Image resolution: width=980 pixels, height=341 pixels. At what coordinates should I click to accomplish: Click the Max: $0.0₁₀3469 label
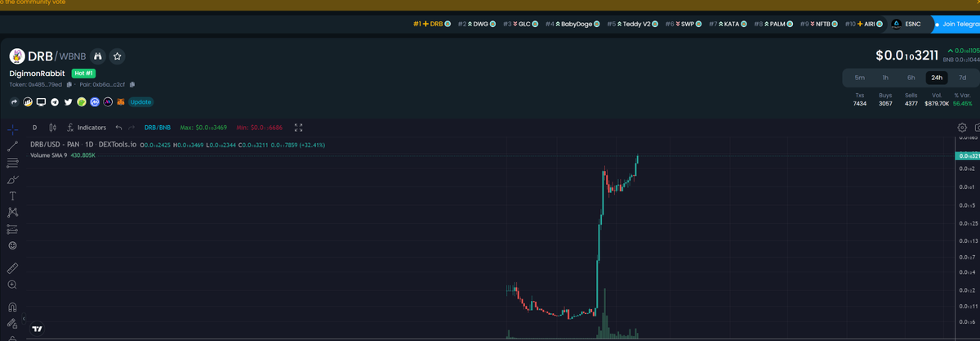[203, 128]
